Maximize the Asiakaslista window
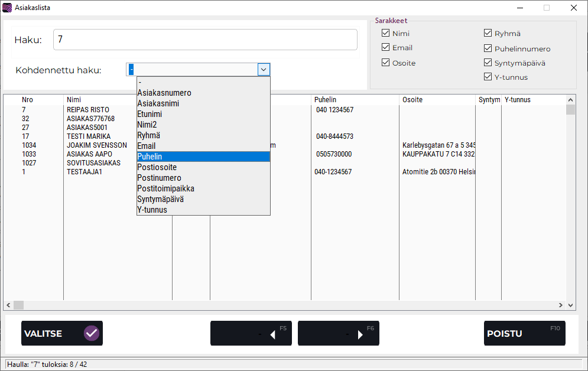The image size is (588, 371). pyautogui.click(x=547, y=8)
